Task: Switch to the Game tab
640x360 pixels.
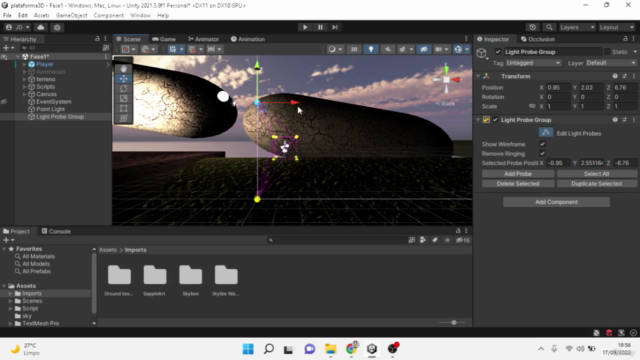Action: click(x=164, y=39)
